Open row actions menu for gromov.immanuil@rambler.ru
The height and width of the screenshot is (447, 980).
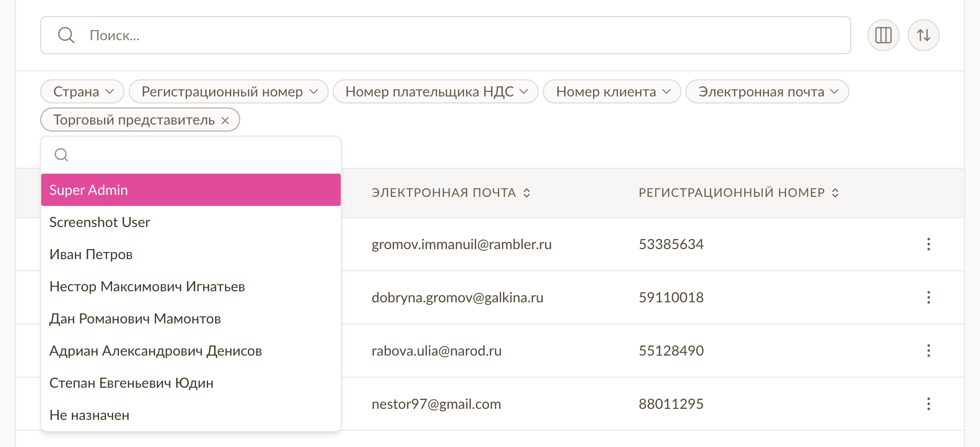[x=928, y=244]
